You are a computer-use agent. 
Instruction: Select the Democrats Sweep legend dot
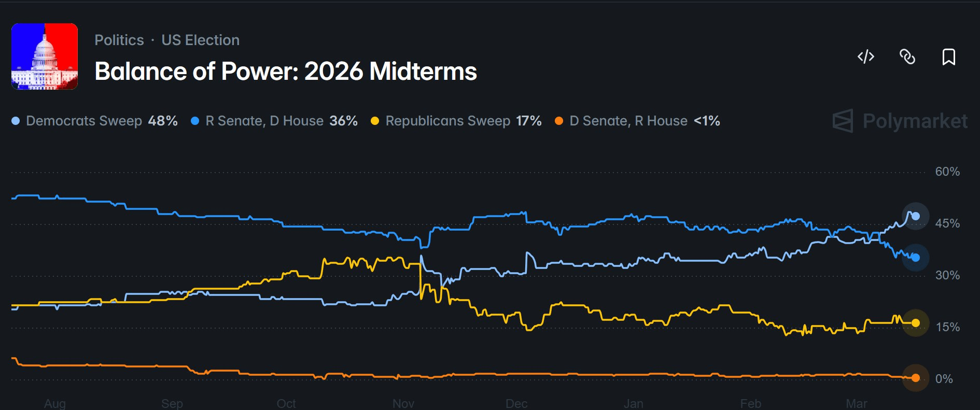coord(16,121)
